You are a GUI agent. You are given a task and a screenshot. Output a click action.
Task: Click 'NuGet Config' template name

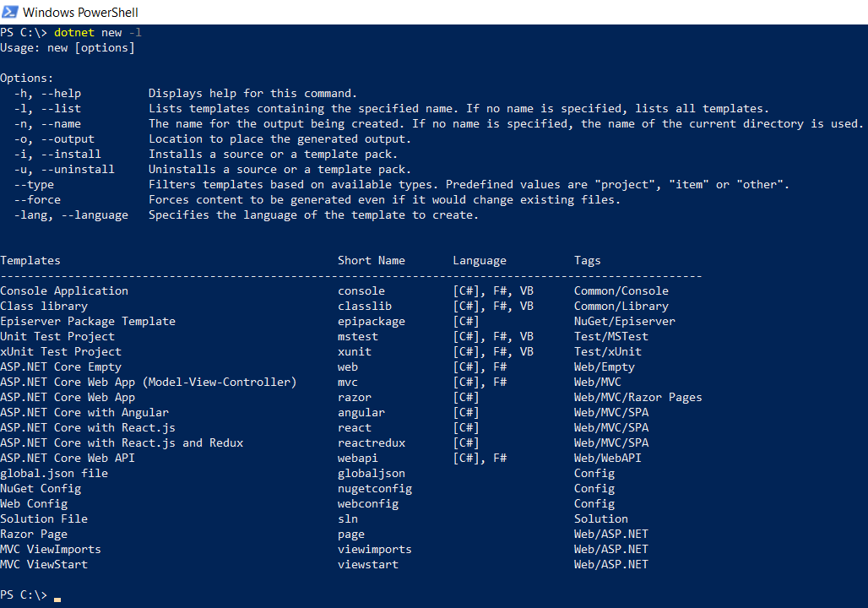pos(41,488)
